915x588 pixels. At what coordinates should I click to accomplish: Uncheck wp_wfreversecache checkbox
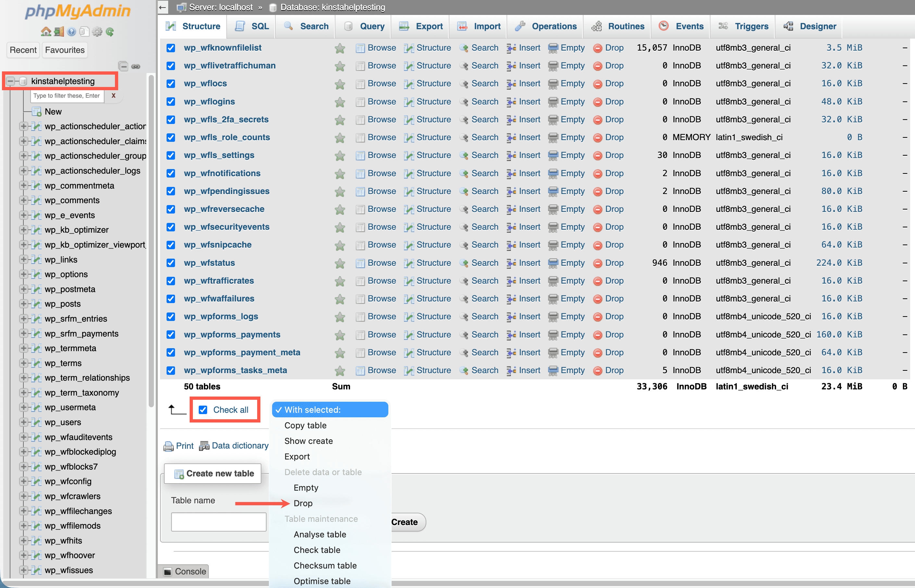(171, 209)
